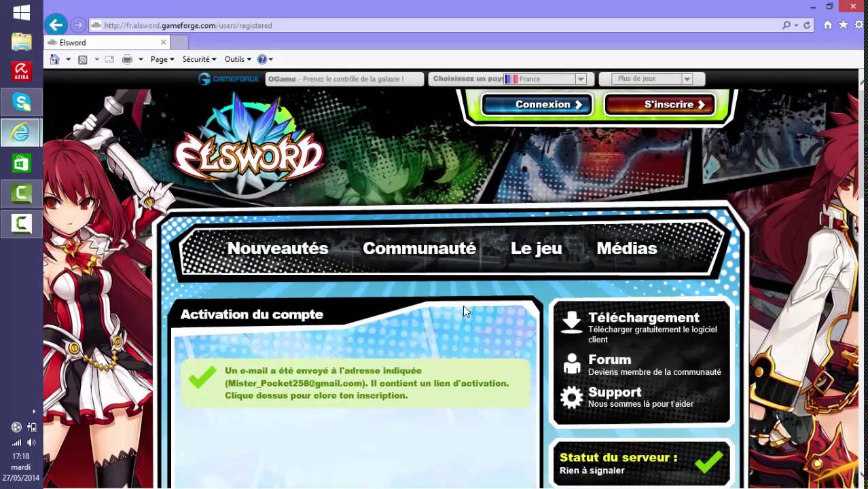Click the OGame promo banner link
Viewport: 868px width, 489px height.
344,79
